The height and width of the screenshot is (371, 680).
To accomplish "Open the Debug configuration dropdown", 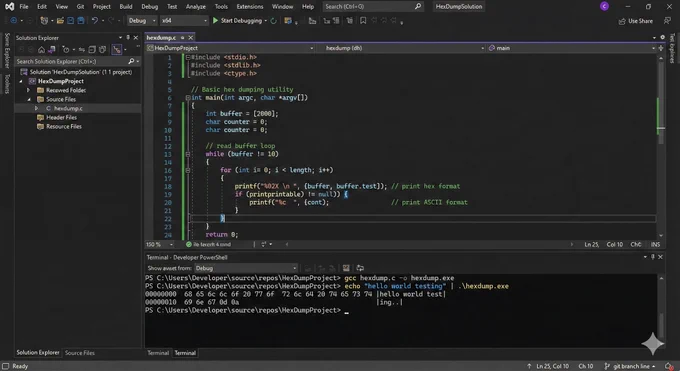I will tap(142, 20).
